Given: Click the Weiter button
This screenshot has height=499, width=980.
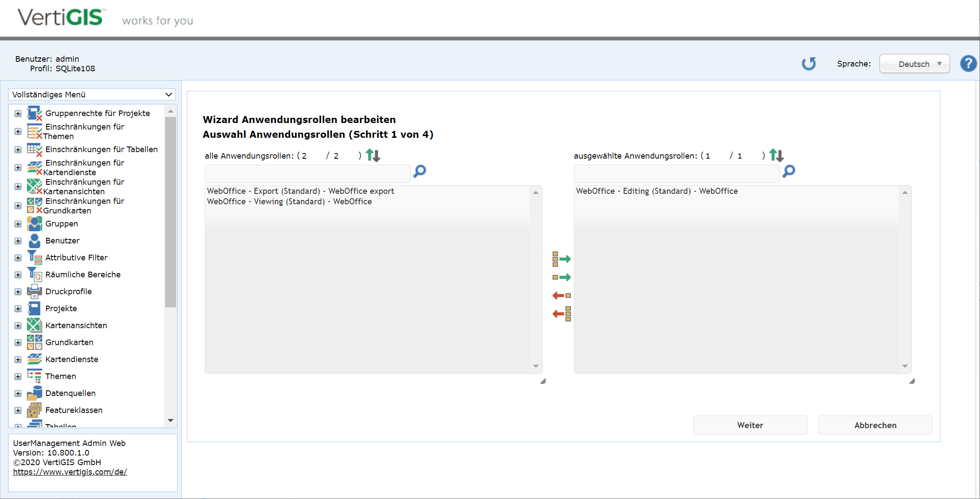Looking at the screenshot, I should point(750,425).
